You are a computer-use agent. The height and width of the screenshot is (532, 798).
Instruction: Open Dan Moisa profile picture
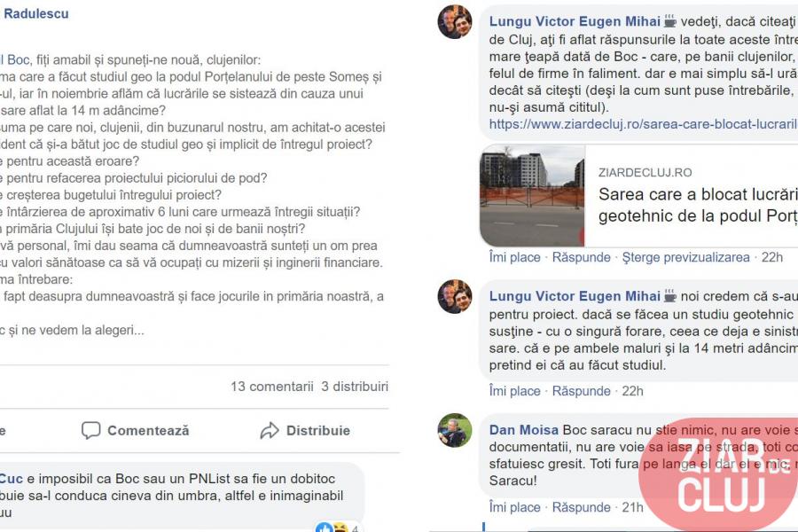click(x=455, y=430)
